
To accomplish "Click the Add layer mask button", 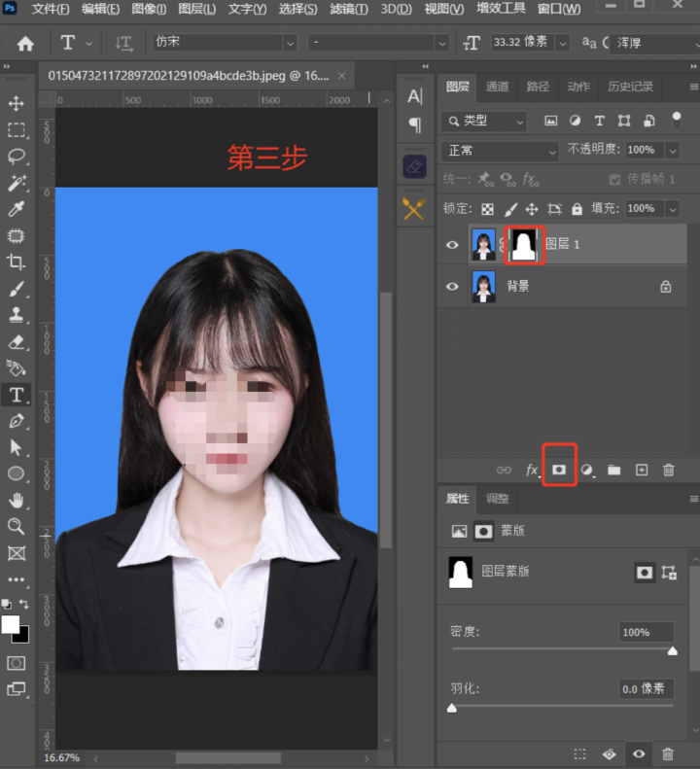I will tap(559, 470).
